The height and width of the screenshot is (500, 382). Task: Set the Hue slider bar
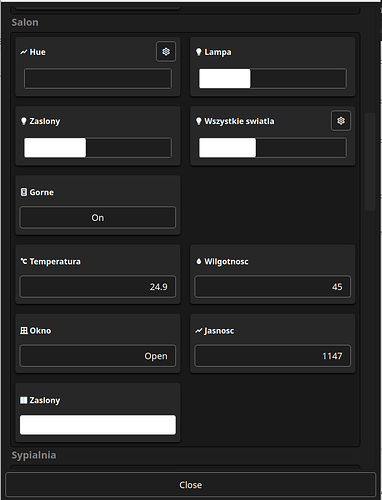[98, 79]
